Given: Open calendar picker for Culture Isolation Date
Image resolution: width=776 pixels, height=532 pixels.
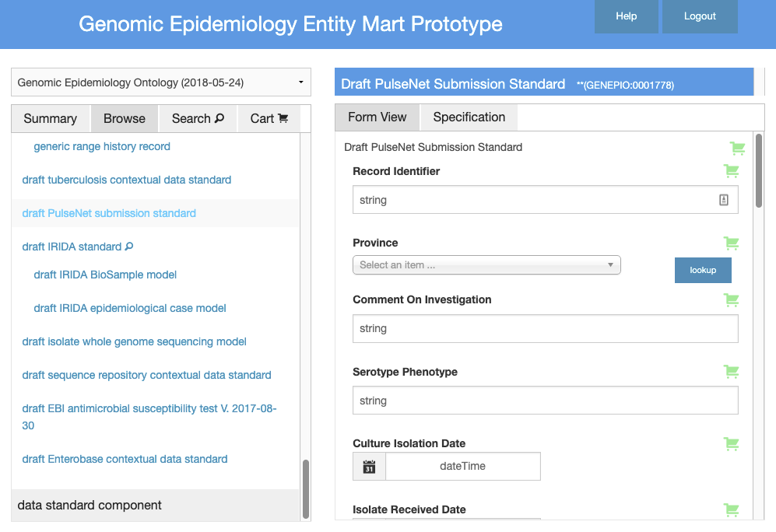Looking at the screenshot, I should (x=370, y=466).
